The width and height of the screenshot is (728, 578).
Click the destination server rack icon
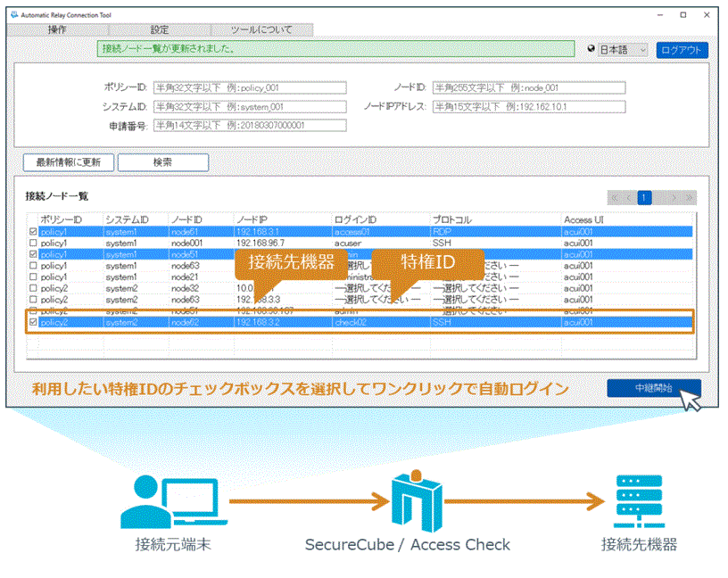[638, 502]
